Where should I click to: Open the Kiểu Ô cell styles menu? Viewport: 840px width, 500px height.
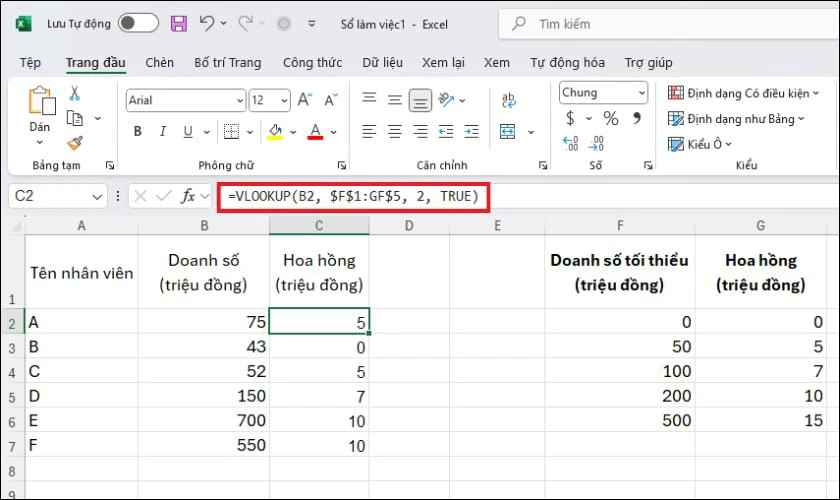[700, 144]
